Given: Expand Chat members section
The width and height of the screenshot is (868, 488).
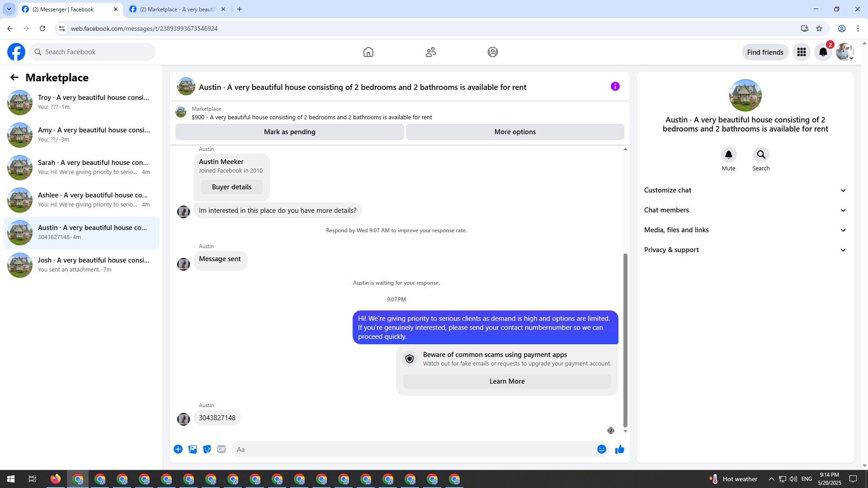Looking at the screenshot, I should pyautogui.click(x=745, y=210).
